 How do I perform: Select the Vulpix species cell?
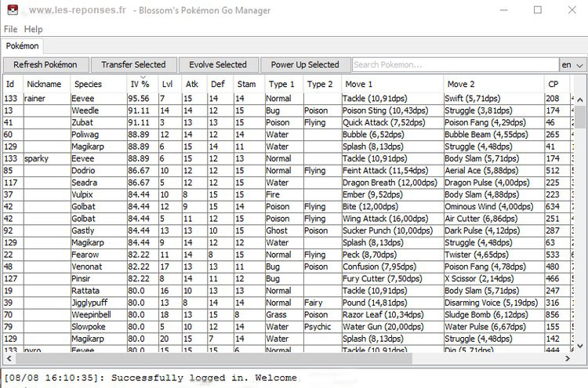tap(99, 194)
